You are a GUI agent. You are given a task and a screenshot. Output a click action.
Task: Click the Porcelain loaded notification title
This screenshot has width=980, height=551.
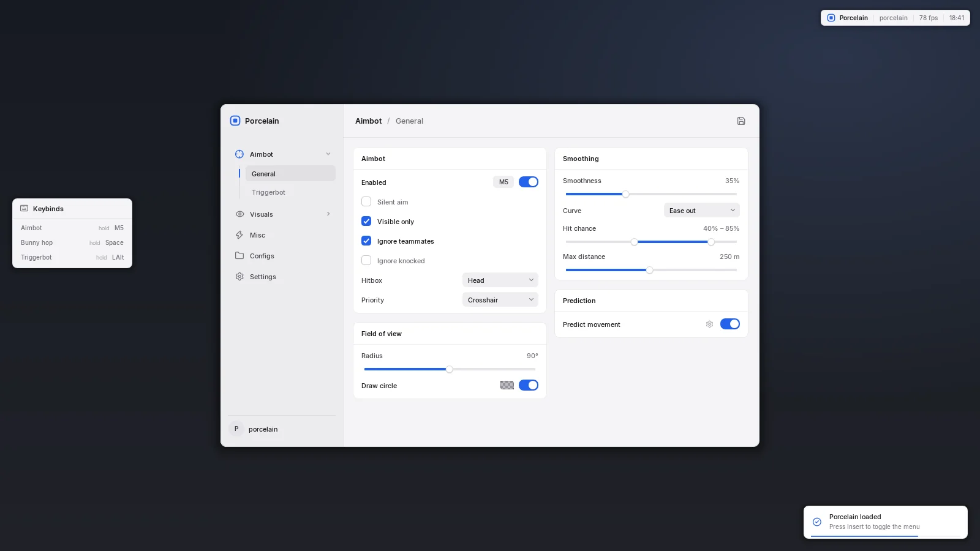click(x=855, y=517)
